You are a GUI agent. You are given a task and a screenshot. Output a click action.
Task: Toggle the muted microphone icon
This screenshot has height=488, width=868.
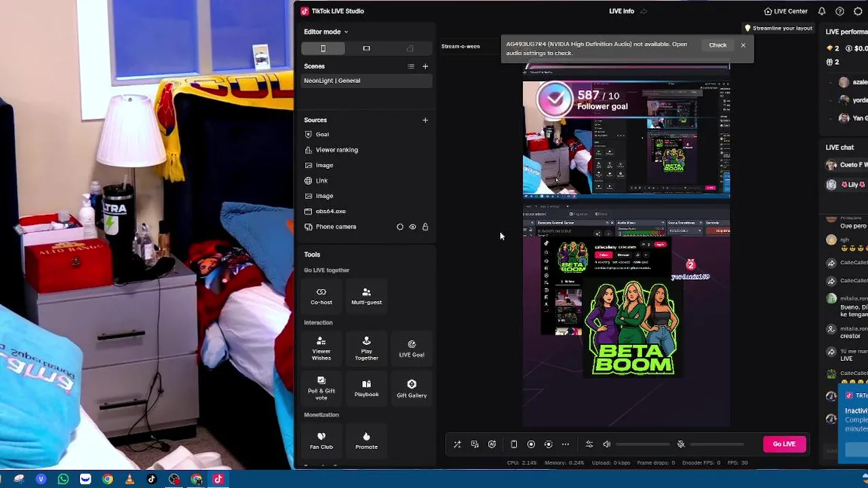681,445
